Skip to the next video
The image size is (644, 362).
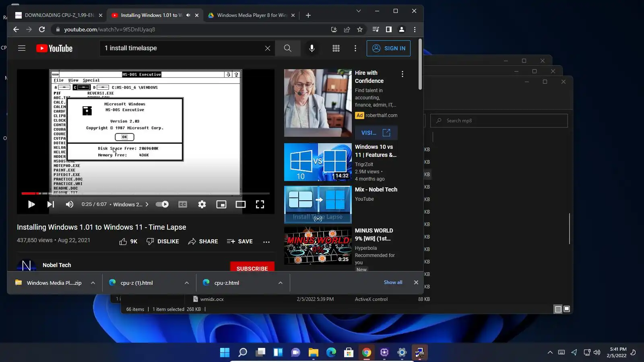coord(50,204)
